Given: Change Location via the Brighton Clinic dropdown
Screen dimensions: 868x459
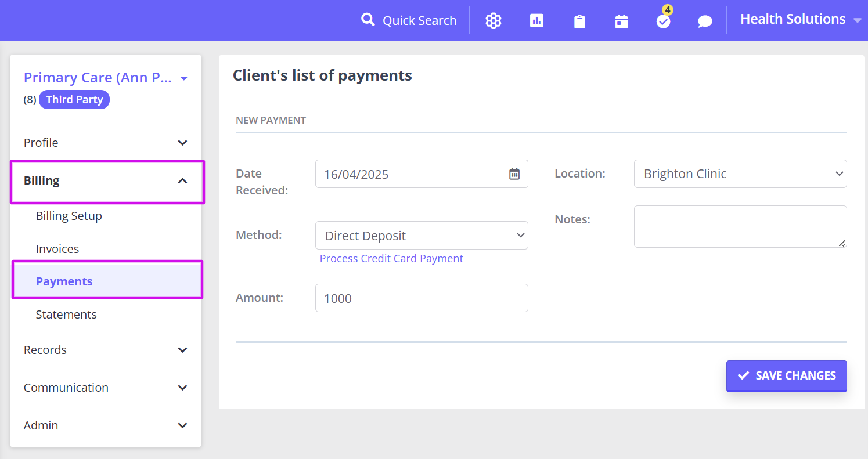Looking at the screenshot, I should (x=740, y=174).
